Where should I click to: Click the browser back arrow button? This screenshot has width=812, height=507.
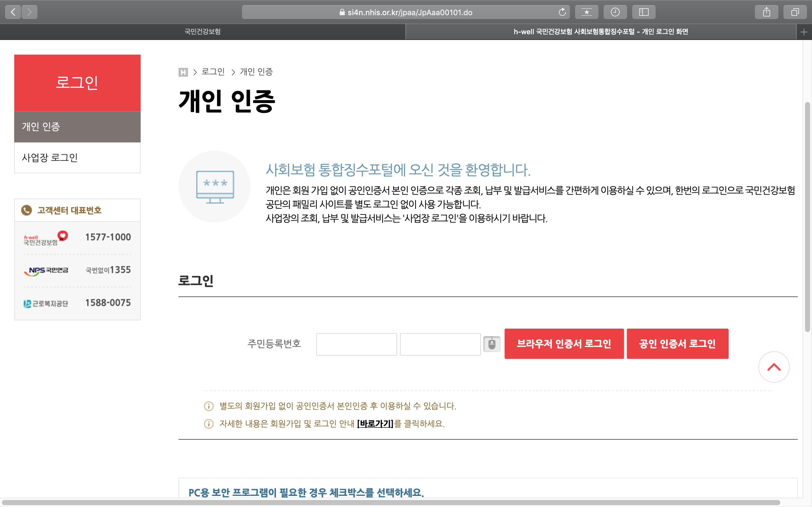(13, 12)
